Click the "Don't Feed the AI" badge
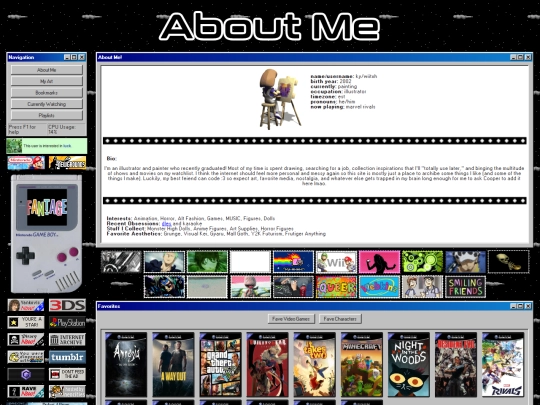 [x=67, y=374]
